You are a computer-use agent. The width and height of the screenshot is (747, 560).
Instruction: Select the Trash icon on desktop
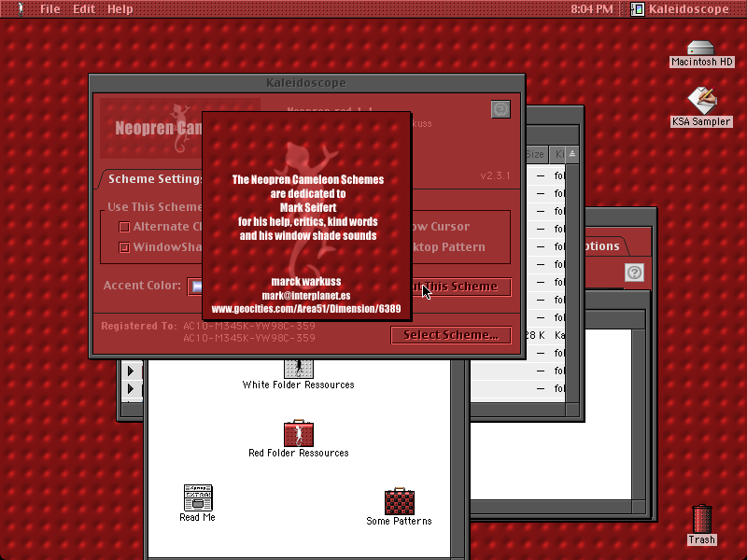coord(702,519)
